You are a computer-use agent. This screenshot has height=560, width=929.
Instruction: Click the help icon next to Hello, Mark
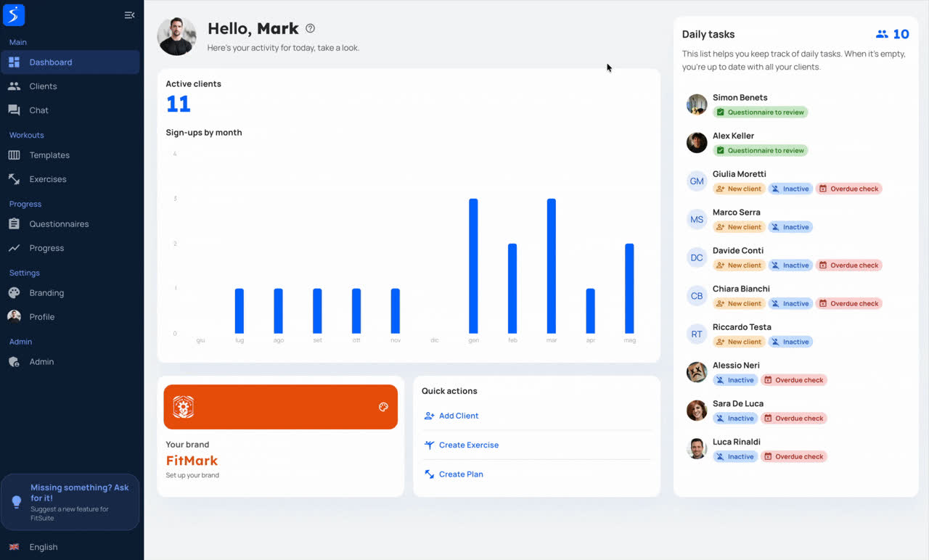pyautogui.click(x=310, y=28)
